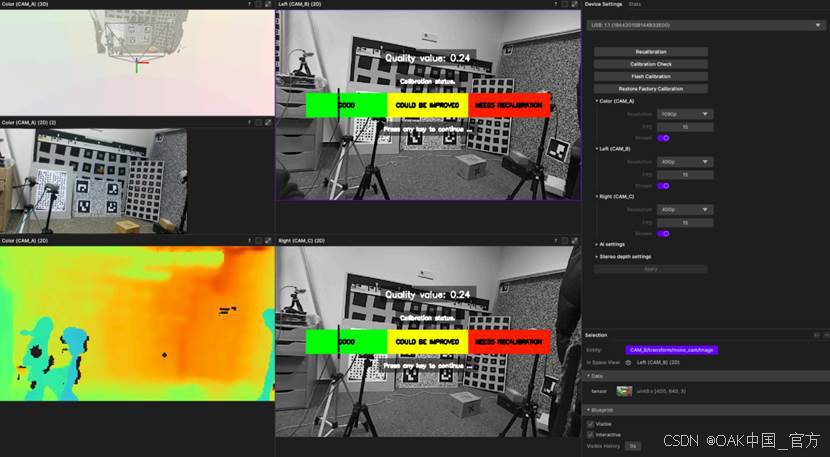830x457 pixels.
Task: Toggle the square icon in Left (CAM_B) (2D) header
Action: tap(565, 4)
